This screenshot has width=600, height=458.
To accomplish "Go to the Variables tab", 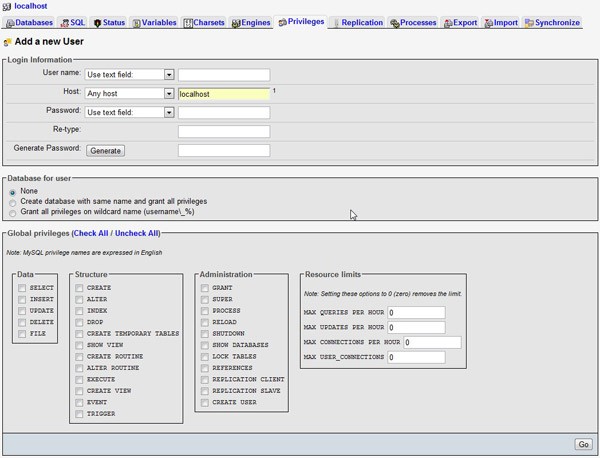I will [155, 23].
